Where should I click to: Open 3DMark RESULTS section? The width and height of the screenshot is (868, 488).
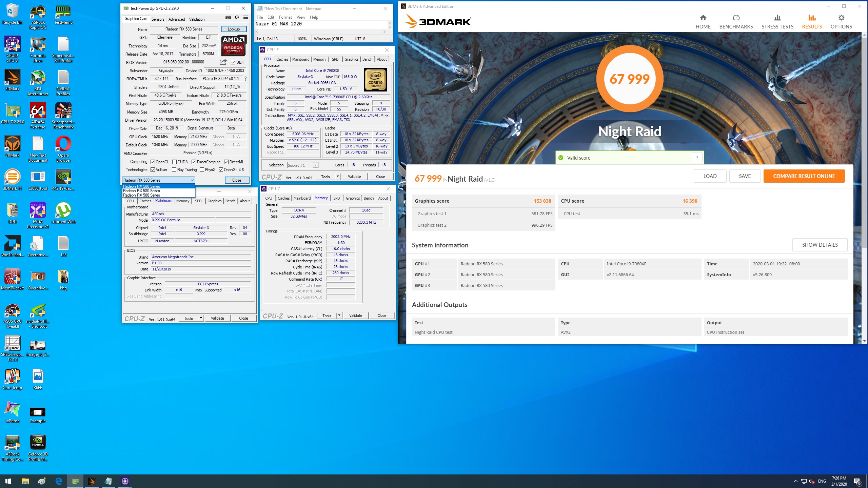(812, 22)
